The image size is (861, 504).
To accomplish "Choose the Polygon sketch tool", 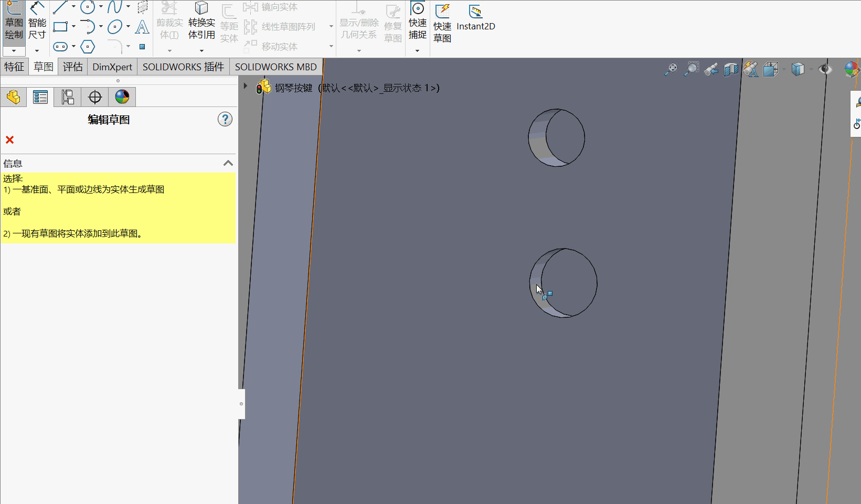I will pyautogui.click(x=88, y=47).
